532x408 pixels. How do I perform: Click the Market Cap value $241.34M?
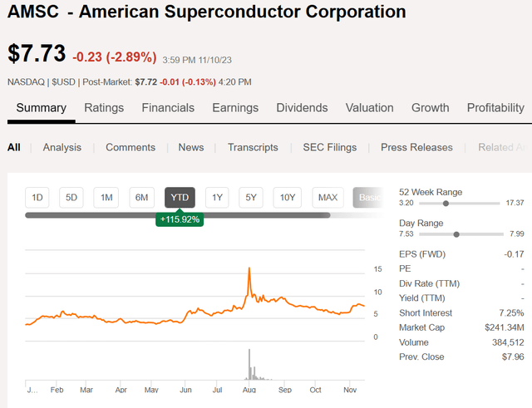505,327
